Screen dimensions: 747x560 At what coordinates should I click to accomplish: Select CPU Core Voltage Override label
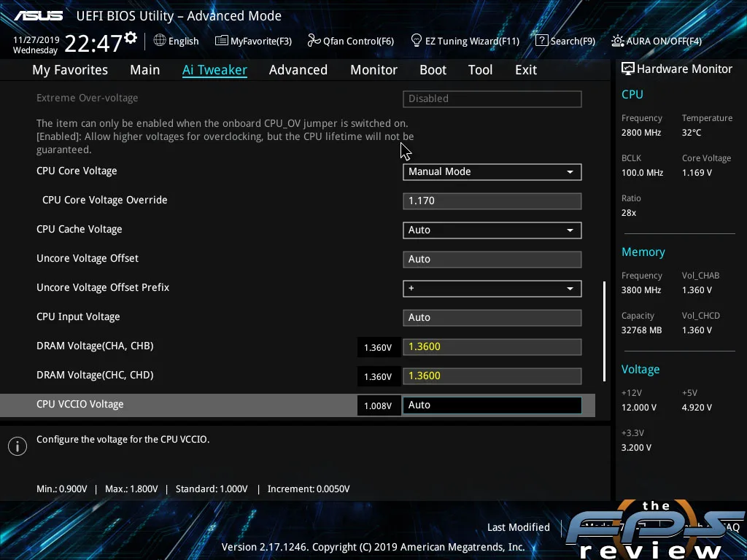pyautogui.click(x=105, y=200)
